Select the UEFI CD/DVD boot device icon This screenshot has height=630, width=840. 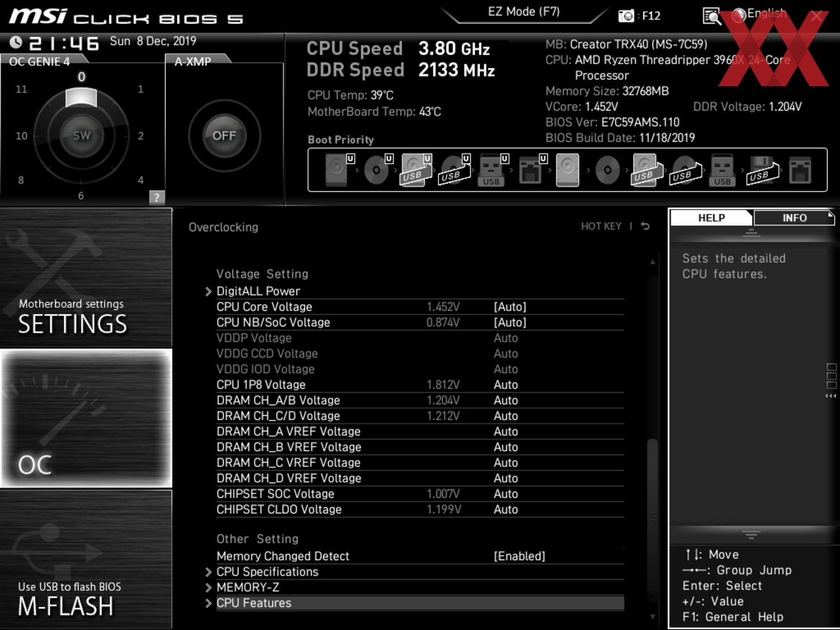point(377,170)
